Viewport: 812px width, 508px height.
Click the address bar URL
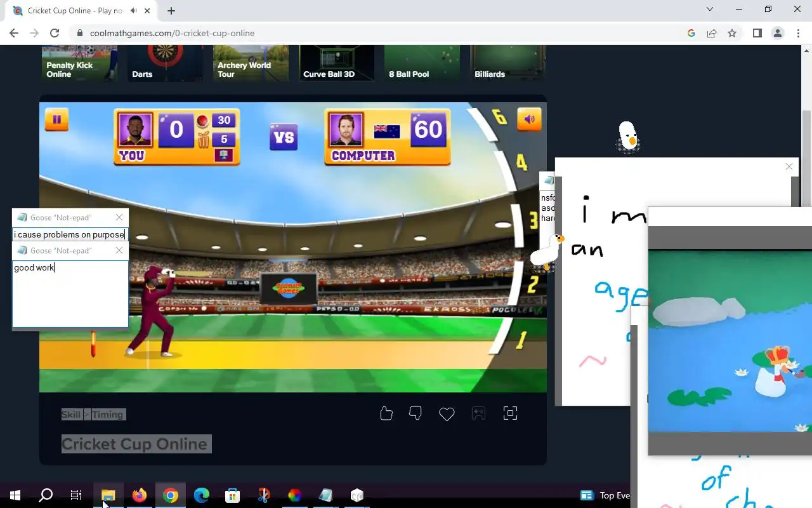[172, 33]
